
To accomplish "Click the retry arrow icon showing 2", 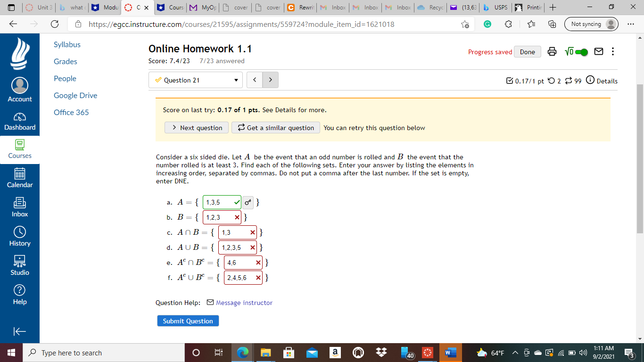I will [x=552, y=81].
